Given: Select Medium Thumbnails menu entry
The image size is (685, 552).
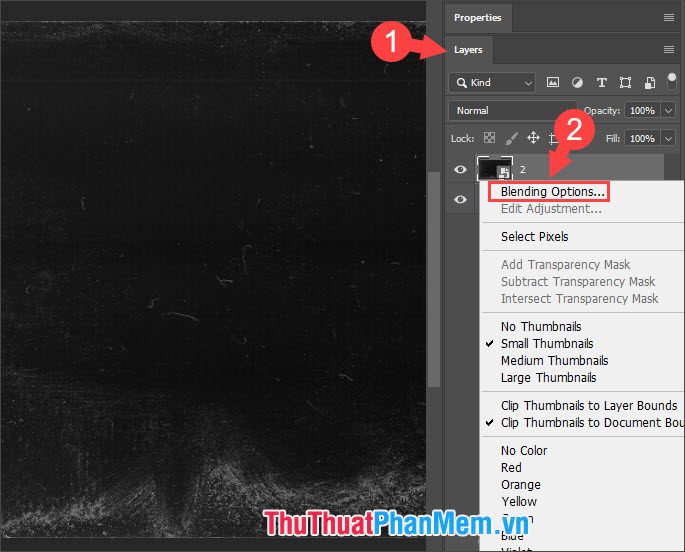Looking at the screenshot, I should tap(554, 360).
